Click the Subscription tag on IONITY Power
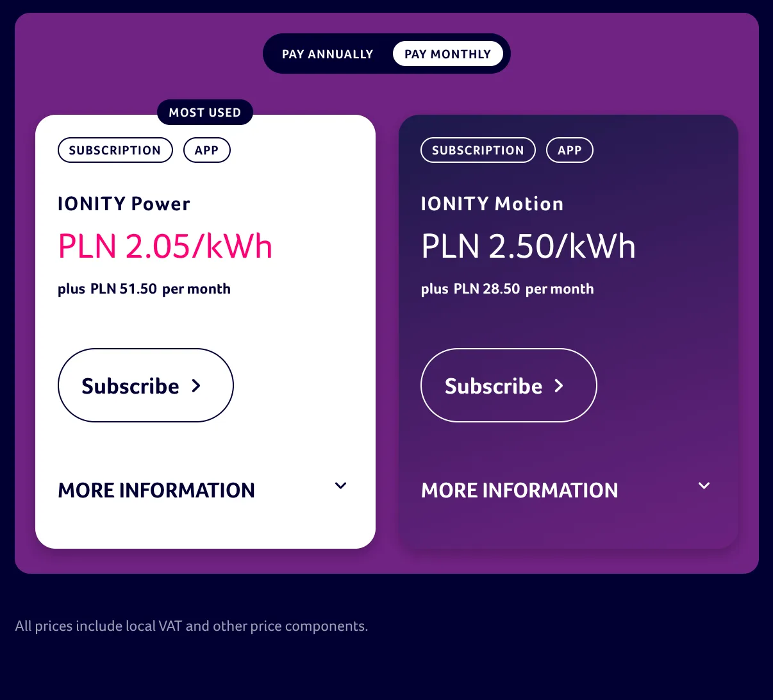The width and height of the screenshot is (773, 700). [x=115, y=150]
